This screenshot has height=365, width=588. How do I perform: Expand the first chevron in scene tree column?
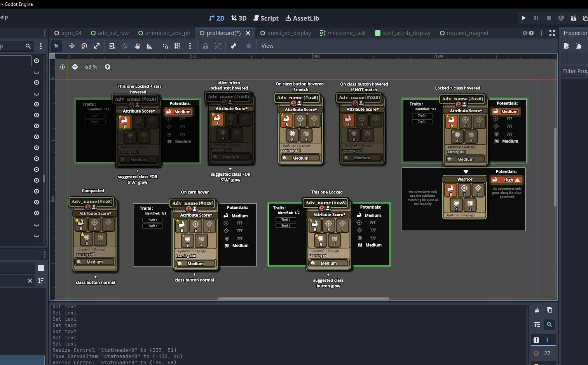coord(37,72)
